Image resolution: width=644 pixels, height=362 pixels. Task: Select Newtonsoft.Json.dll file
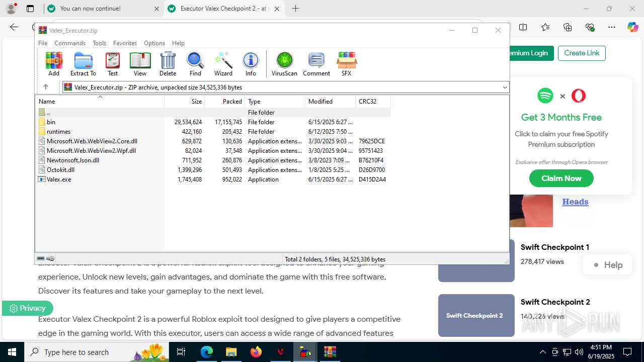tap(213, 160)
